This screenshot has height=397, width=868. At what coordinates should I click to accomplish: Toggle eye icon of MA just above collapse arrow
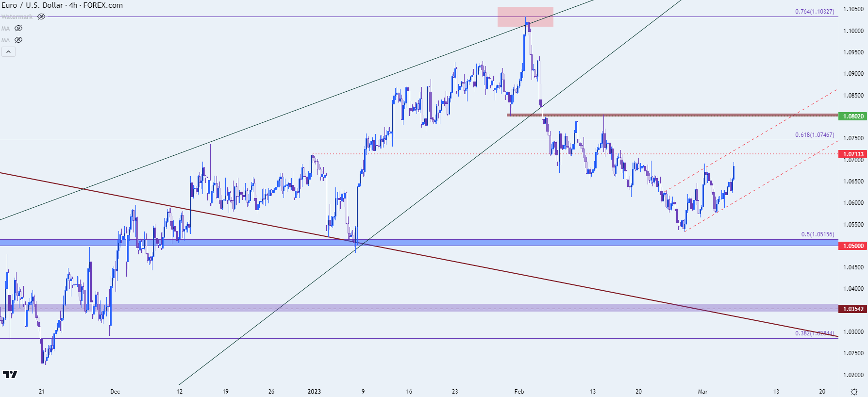tap(18, 40)
